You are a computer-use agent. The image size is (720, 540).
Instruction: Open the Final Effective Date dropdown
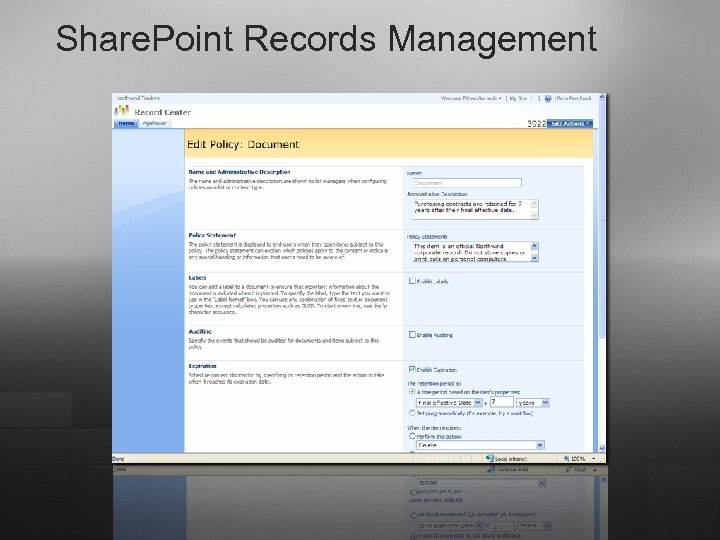click(x=478, y=402)
